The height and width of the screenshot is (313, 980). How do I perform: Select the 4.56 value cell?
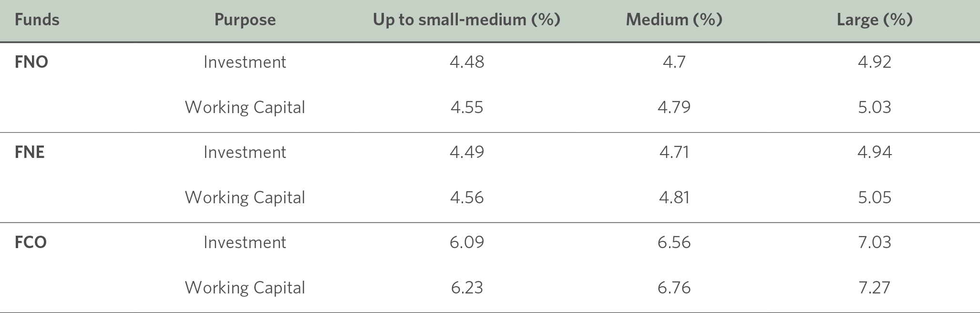click(466, 198)
